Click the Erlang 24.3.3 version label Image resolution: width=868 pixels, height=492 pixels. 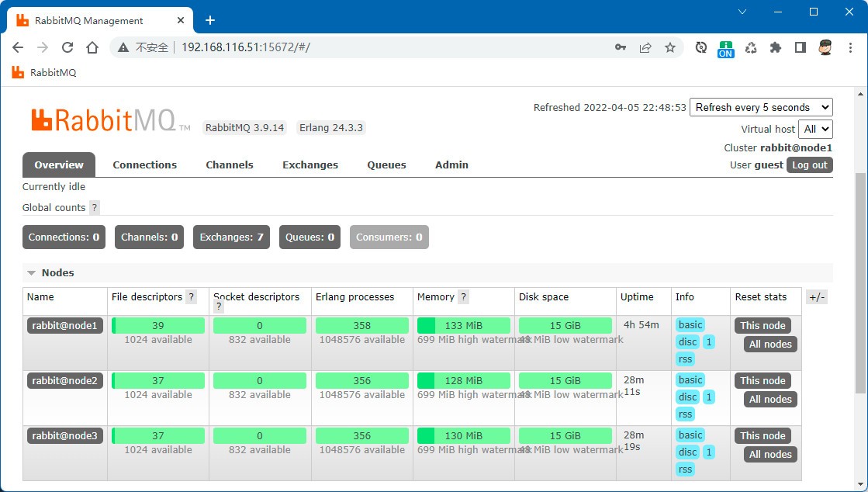[331, 128]
